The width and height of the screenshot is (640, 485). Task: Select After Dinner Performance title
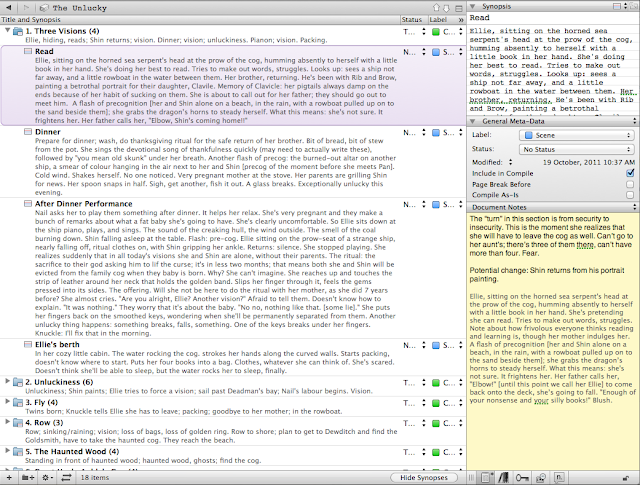83,203
